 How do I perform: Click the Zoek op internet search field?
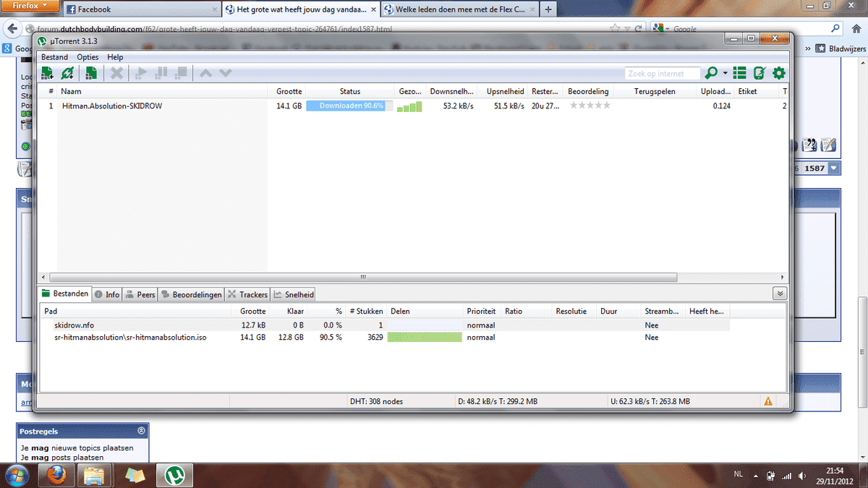point(663,74)
